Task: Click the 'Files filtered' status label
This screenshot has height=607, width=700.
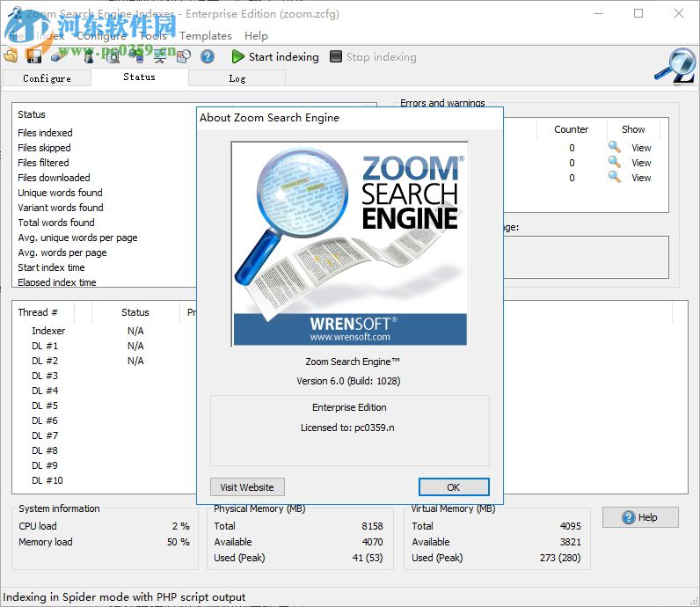Action: point(43,163)
